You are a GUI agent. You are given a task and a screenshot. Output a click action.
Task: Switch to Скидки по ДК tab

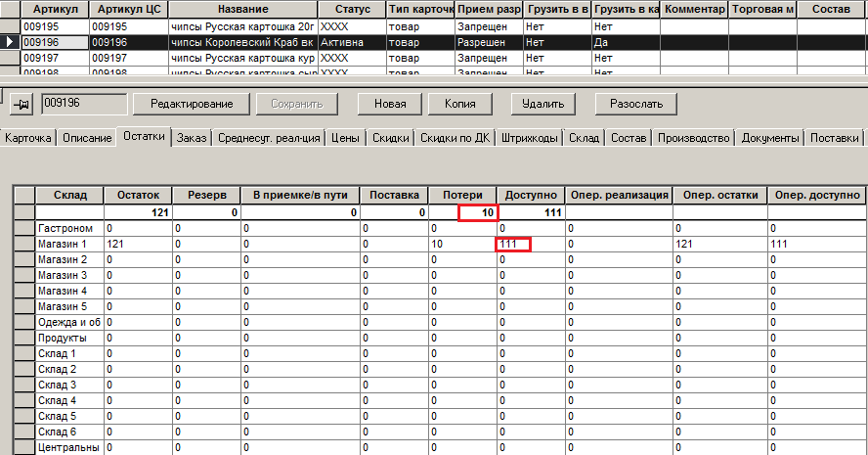click(x=456, y=138)
